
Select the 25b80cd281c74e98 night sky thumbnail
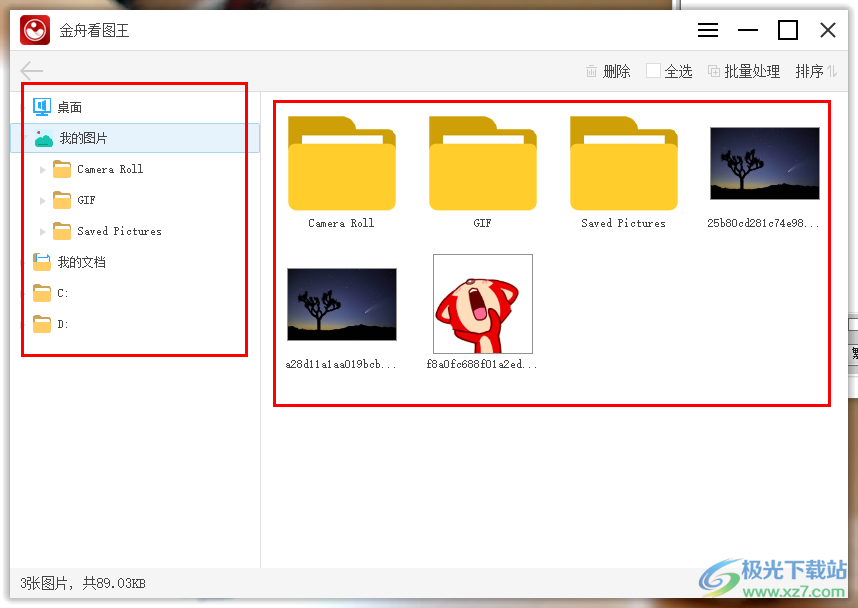[764, 163]
